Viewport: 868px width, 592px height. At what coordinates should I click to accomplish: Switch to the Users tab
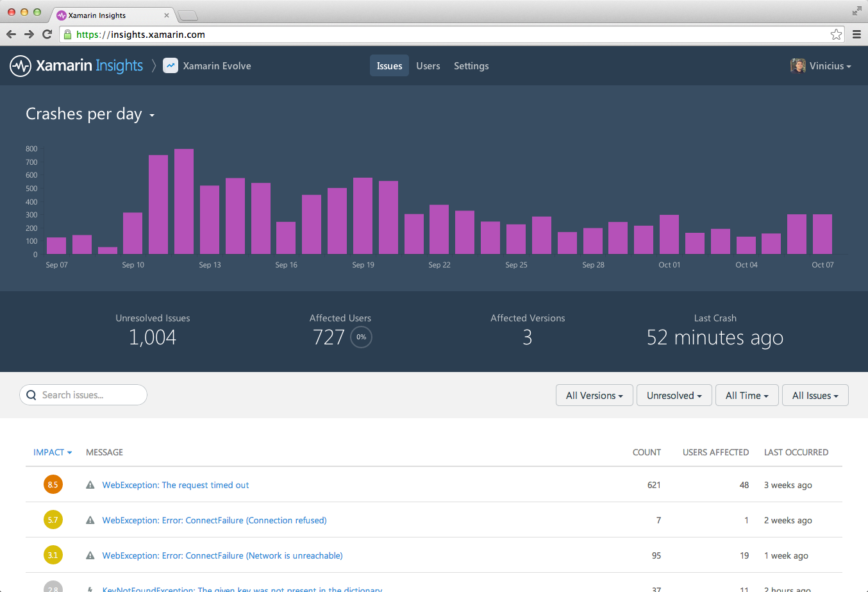(428, 65)
